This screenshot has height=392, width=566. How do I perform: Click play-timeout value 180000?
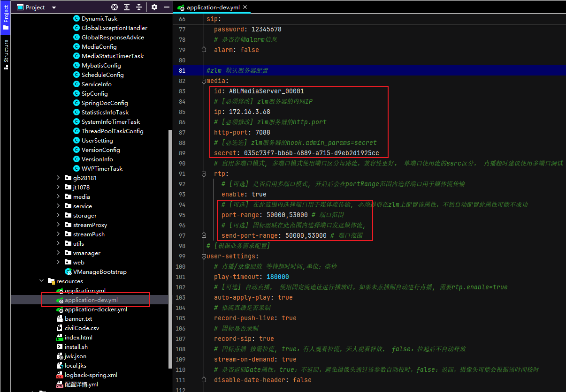click(x=278, y=277)
